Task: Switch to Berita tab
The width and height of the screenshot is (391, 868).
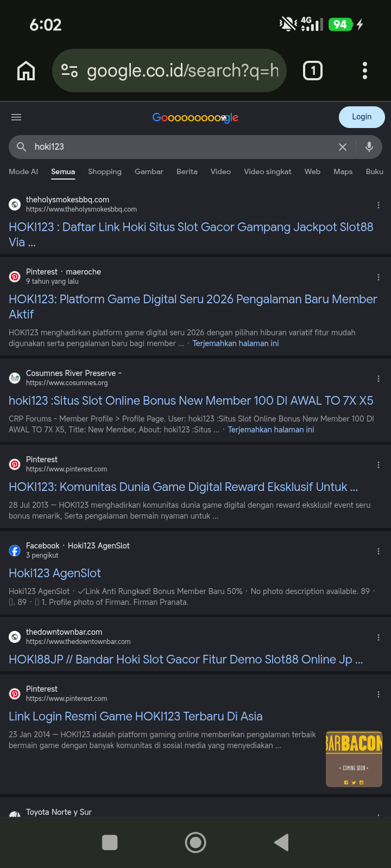Action: tap(187, 171)
